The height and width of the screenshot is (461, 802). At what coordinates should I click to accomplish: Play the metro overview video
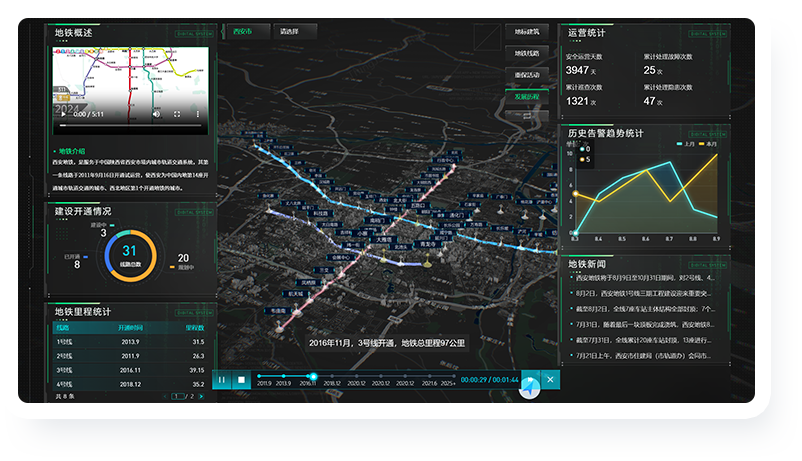[x=63, y=115]
